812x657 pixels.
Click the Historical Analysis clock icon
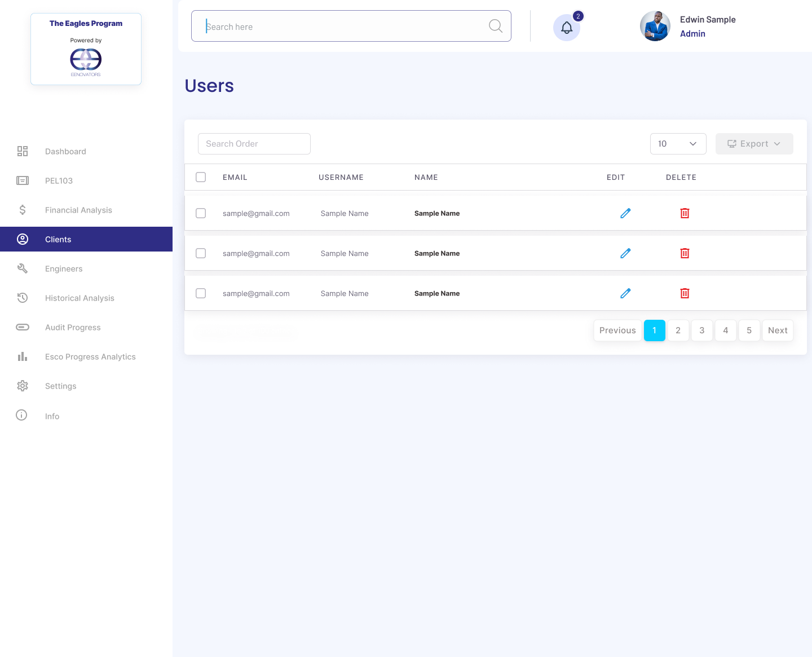[x=23, y=298]
